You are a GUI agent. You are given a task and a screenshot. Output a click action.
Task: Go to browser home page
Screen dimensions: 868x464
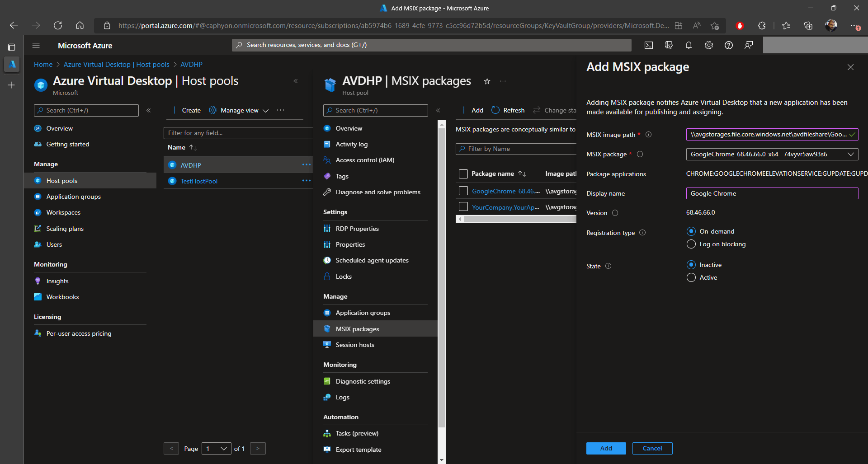coord(80,25)
